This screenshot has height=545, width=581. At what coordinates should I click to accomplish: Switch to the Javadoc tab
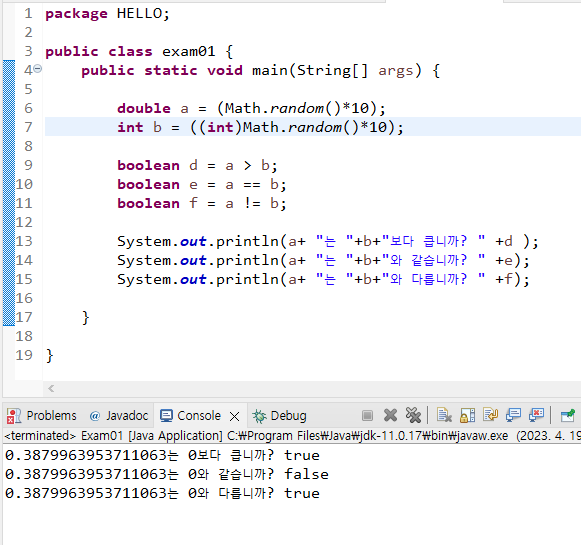(119, 416)
